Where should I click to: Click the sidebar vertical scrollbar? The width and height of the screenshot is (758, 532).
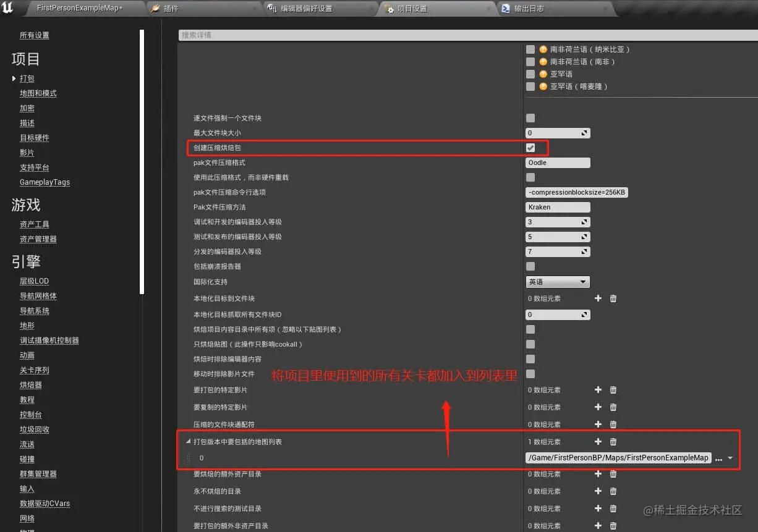(x=142, y=161)
